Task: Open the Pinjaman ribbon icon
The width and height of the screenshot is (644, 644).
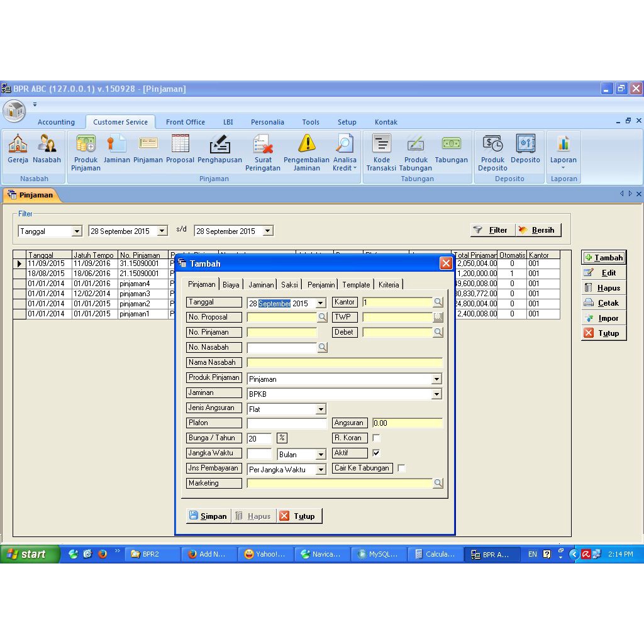Action: coord(148,148)
